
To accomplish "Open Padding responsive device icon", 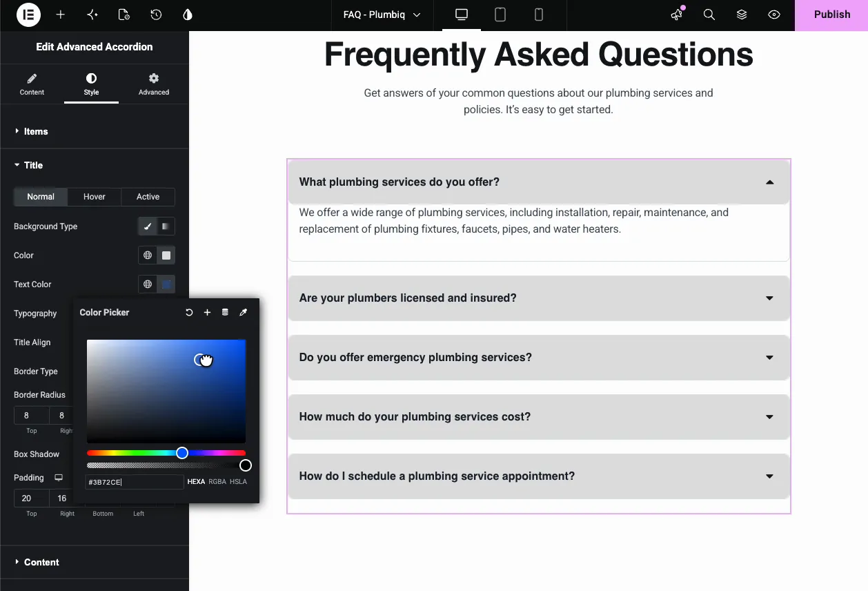I will (x=59, y=478).
